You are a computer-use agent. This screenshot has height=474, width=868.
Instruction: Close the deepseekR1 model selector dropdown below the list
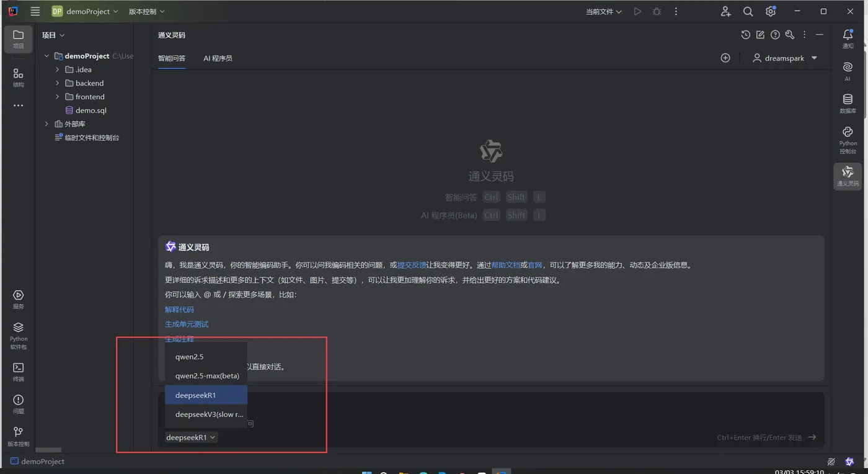(x=191, y=437)
